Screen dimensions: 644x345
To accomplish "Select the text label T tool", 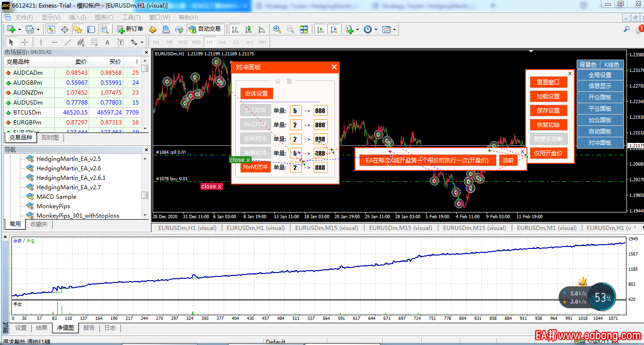I will click(x=120, y=42).
